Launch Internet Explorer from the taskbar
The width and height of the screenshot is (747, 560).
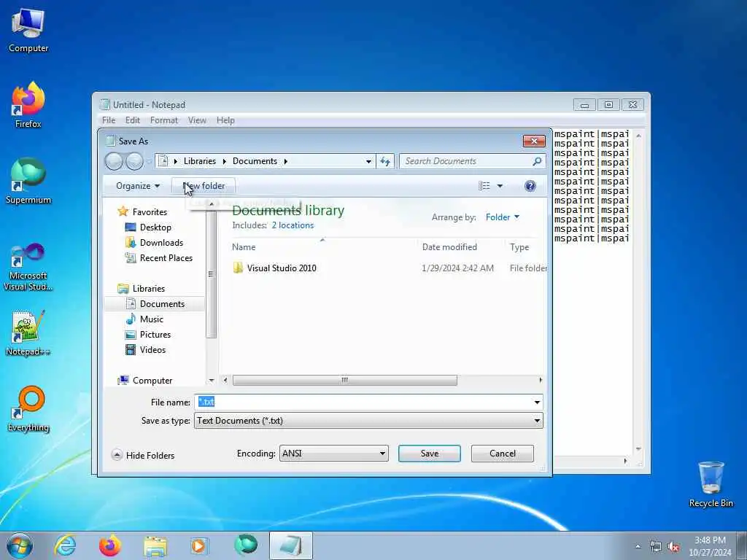click(x=65, y=545)
